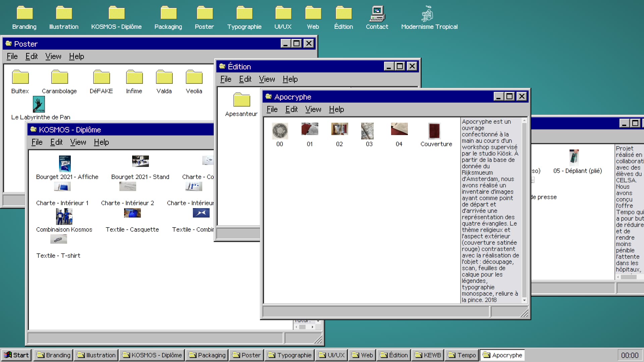
Task: Open the Apesanteur folder in Édition
Action: click(x=241, y=100)
